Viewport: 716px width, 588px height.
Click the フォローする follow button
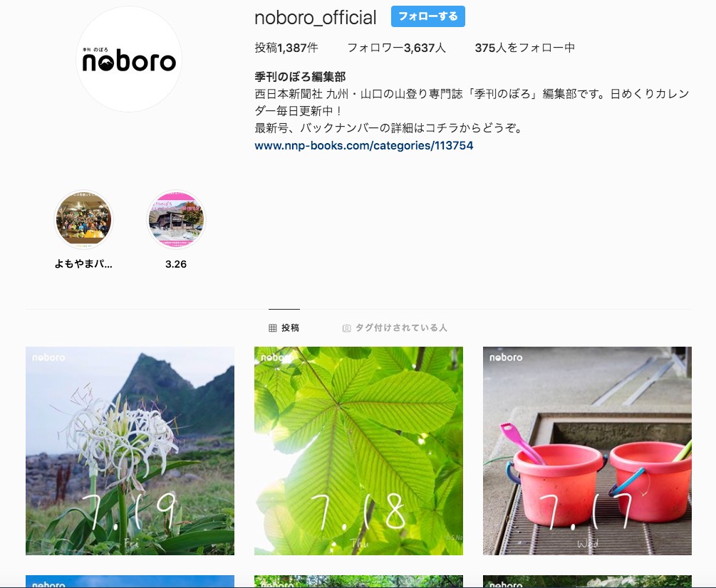pos(428,16)
